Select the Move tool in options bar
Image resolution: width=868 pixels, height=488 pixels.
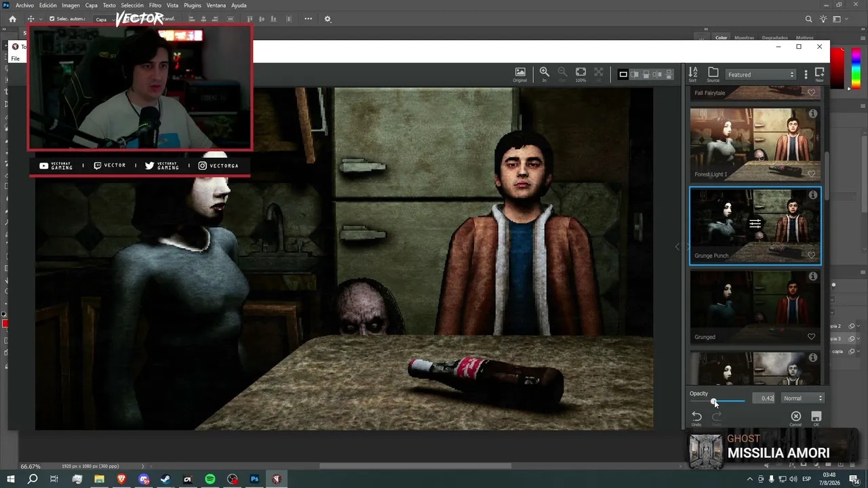click(31, 19)
